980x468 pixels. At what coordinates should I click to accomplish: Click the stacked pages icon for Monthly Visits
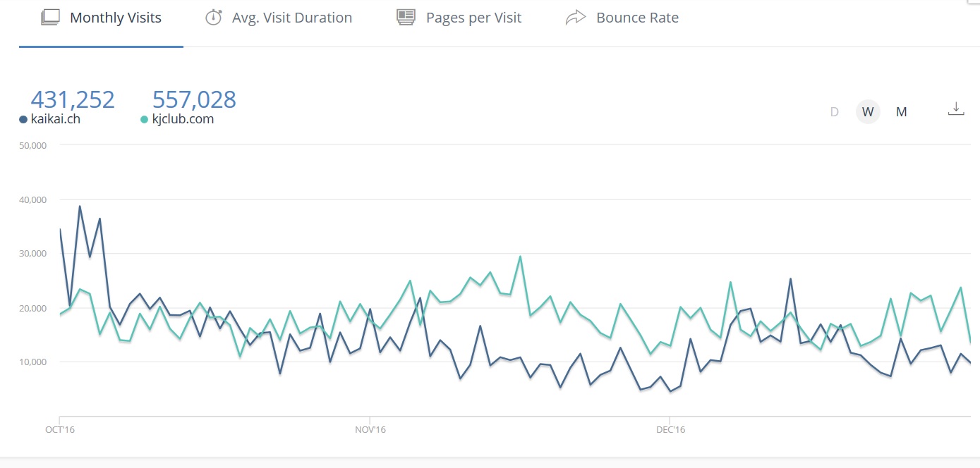coord(50,18)
